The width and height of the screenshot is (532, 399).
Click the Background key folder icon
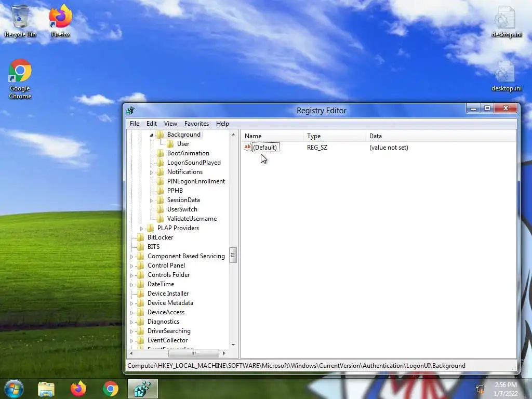[160, 135]
